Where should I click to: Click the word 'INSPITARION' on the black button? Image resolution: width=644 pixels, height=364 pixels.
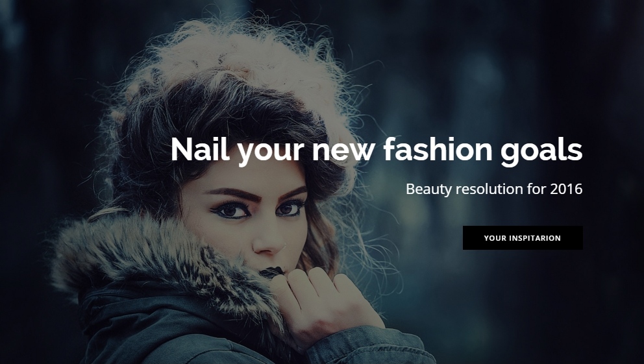535,238
